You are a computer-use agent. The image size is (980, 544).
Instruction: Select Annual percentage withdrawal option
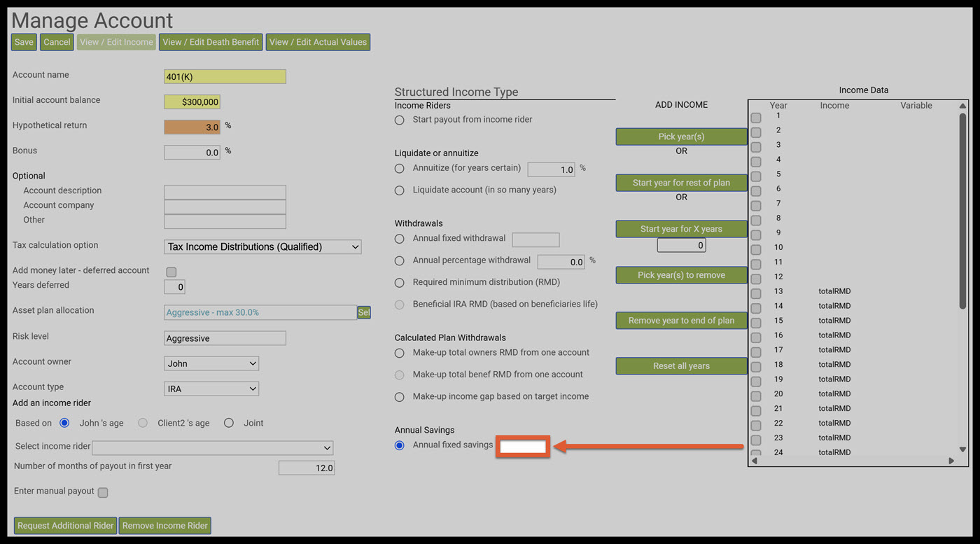tap(400, 261)
